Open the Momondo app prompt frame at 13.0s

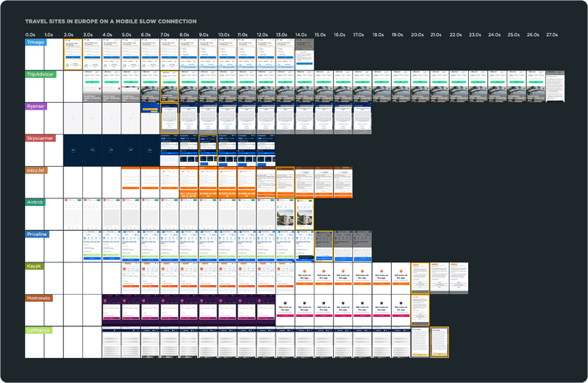285,310
